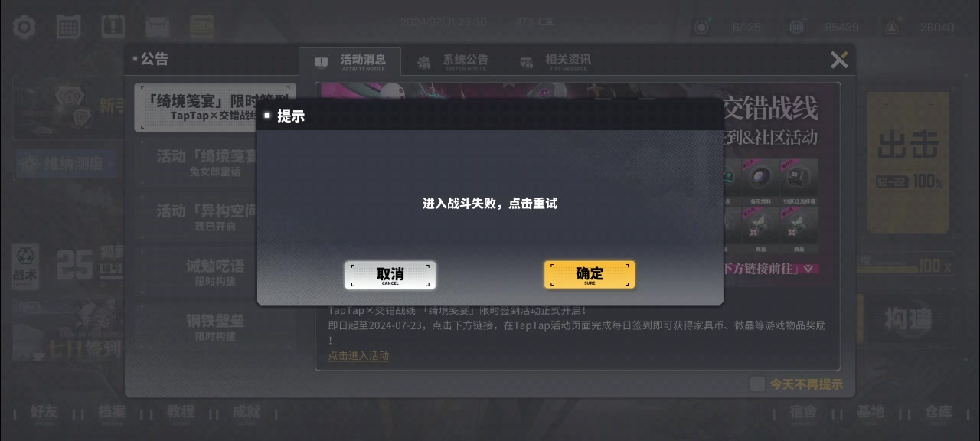
Task: Click the 26040 triangle currency icon
Action: point(891,27)
